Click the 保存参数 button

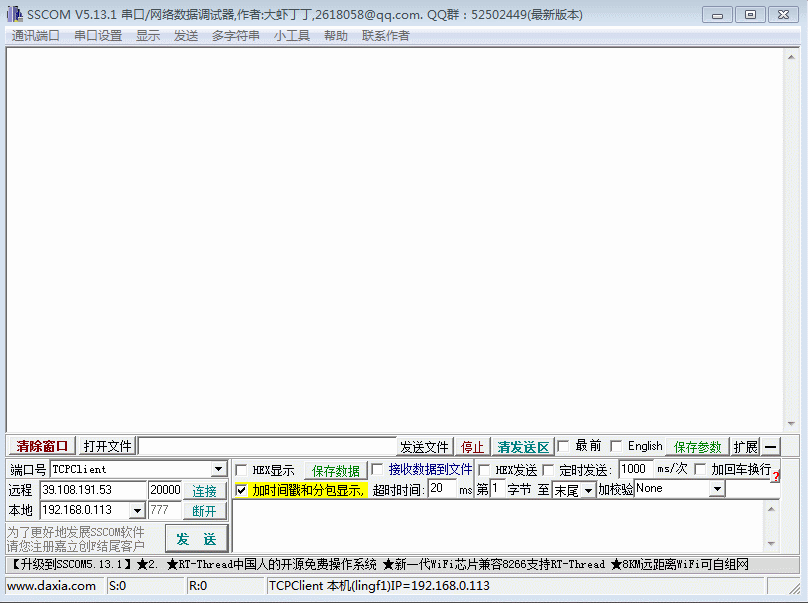click(697, 447)
